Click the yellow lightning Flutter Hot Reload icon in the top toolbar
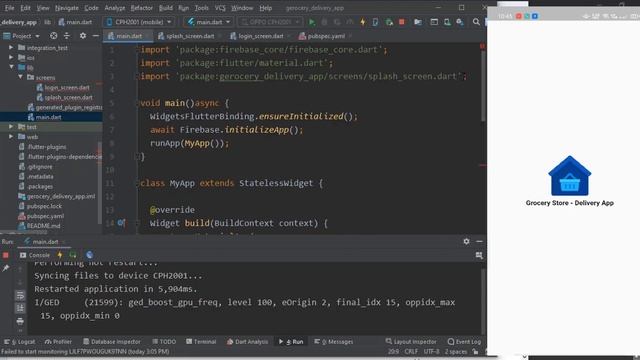The width and height of the screenshot is (640, 360). [x=362, y=22]
